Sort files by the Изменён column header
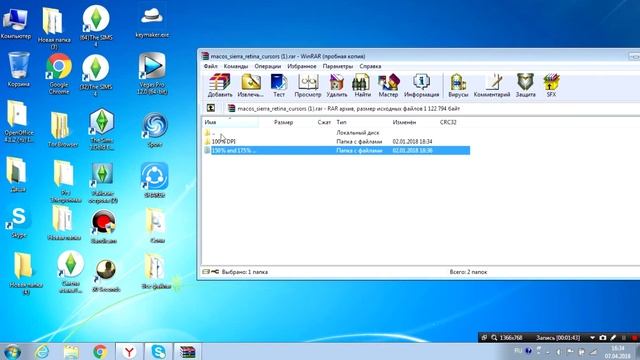This screenshot has height=360, width=640. (x=404, y=122)
